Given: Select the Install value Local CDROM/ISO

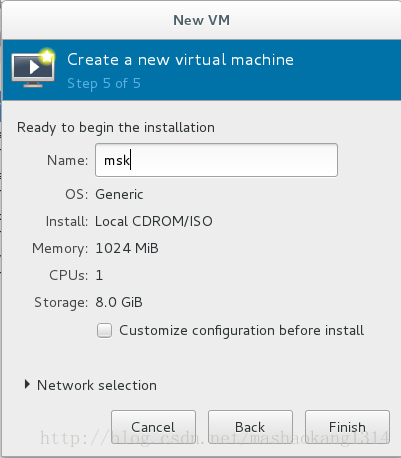Looking at the screenshot, I should coord(154,221).
